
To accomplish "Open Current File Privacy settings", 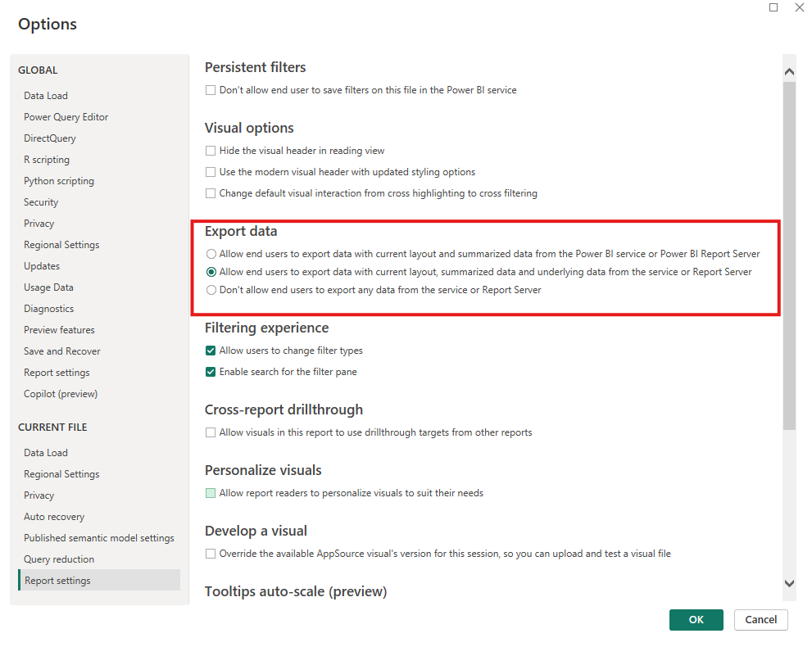I will click(x=39, y=495).
